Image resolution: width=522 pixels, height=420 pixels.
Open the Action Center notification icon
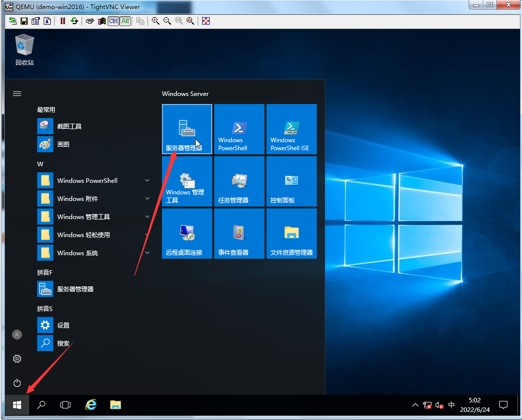tap(503, 405)
